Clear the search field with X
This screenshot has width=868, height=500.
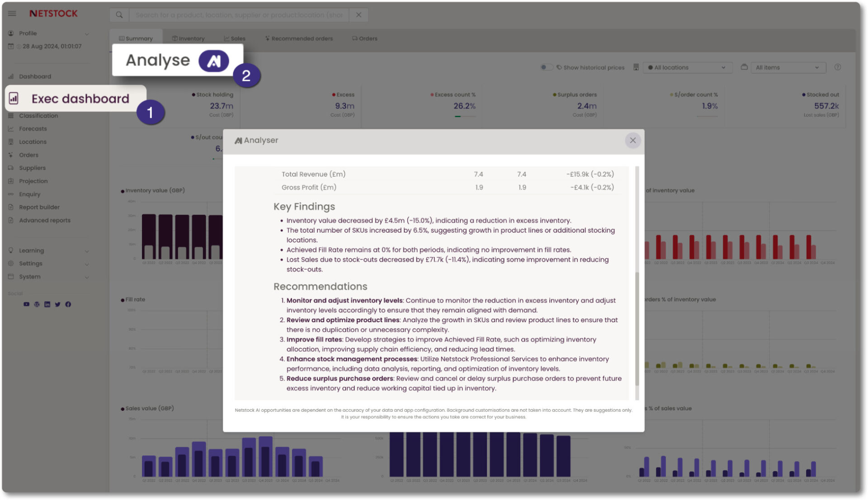coord(359,15)
